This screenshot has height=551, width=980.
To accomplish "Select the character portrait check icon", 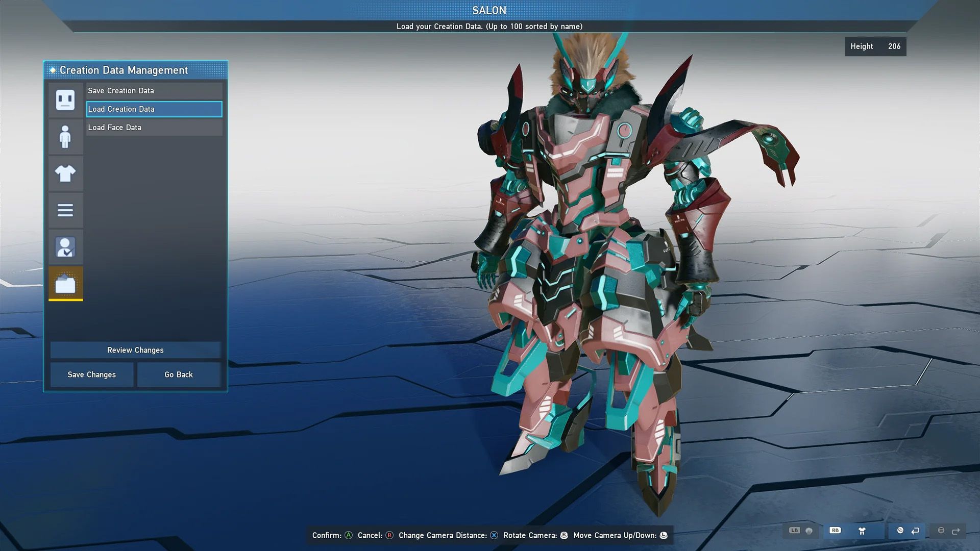I will 65,247.
